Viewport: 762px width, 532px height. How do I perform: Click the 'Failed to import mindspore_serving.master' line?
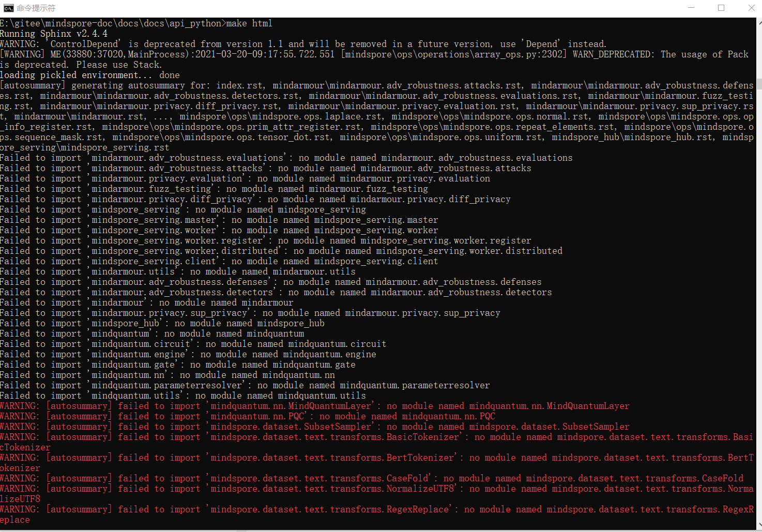pos(219,220)
